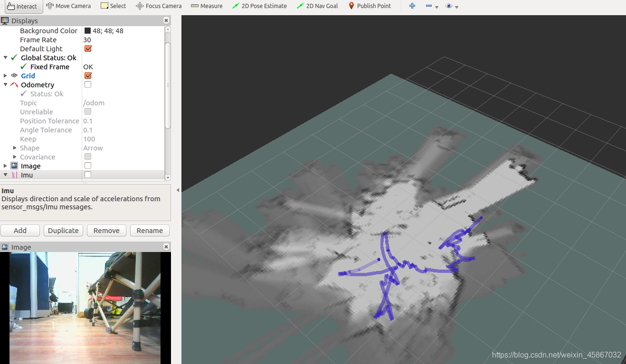626x364 pixels.
Task: Collapse the Imu display node
Action: (x=5, y=175)
